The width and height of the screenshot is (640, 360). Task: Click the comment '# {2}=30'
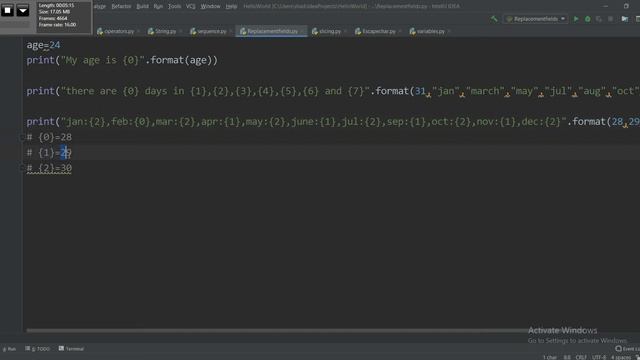[49, 168]
